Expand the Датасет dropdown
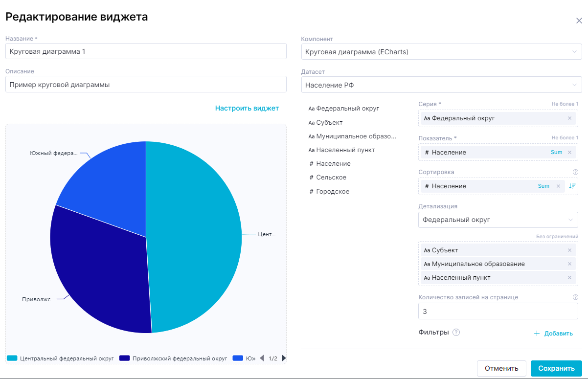 point(441,85)
